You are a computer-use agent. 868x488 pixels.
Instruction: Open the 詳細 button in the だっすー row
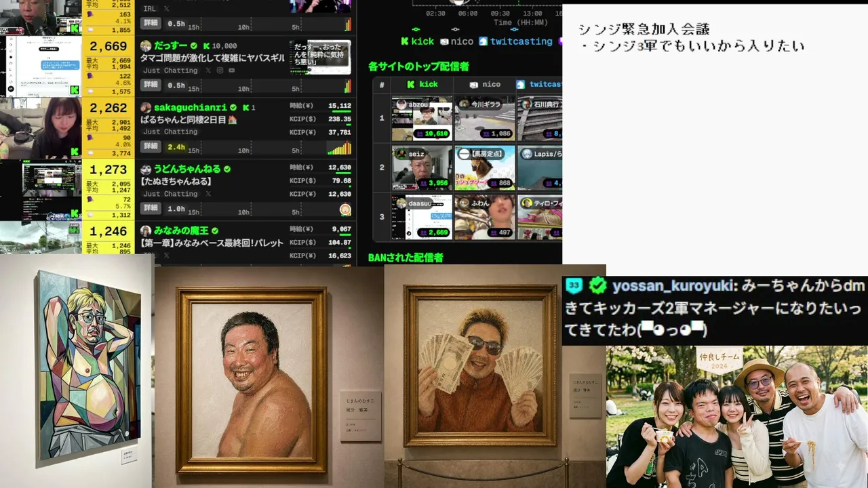point(151,85)
